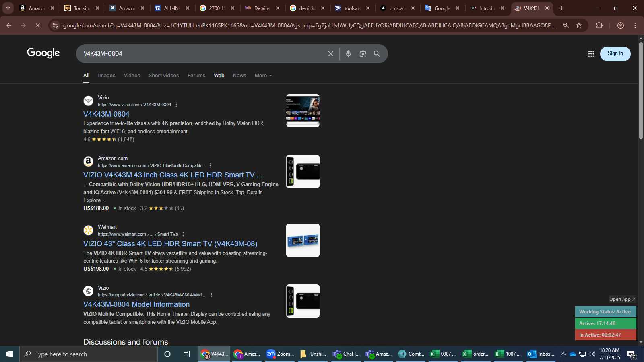Switch to the tools.us browser tab
644x362 pixels.
352,8
